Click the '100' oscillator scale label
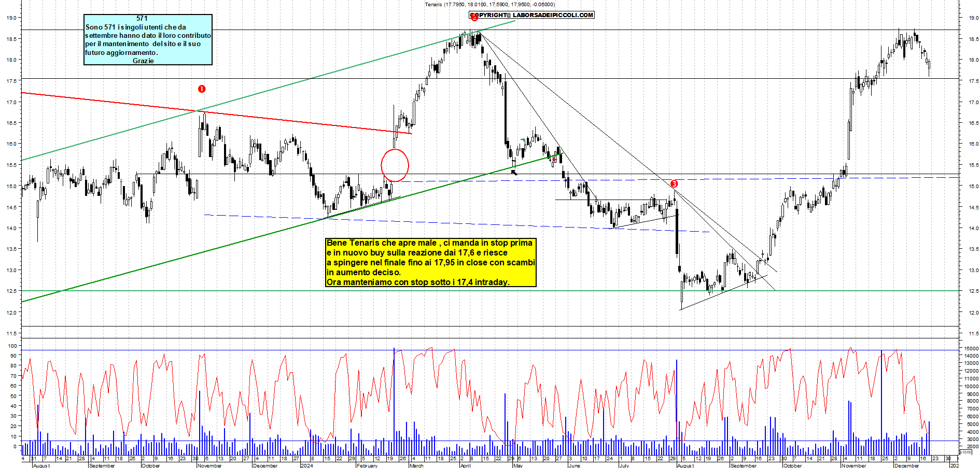This screenshot has width=980, height=468. coord(12,346)
